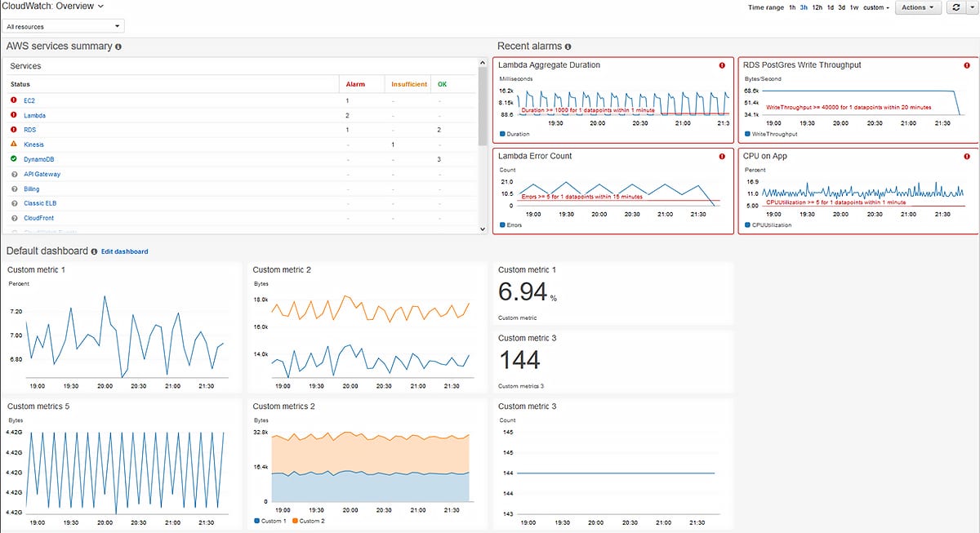This screenshot has height=533, width=980.
Task: Click the green OK icon next to DynamoDB
Action: [14, 159]
